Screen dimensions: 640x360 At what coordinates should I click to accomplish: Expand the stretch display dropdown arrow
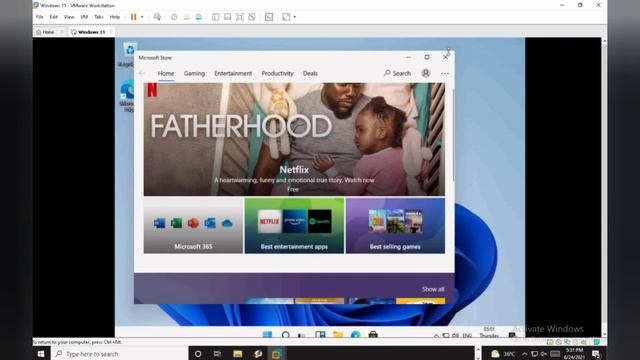295,17
